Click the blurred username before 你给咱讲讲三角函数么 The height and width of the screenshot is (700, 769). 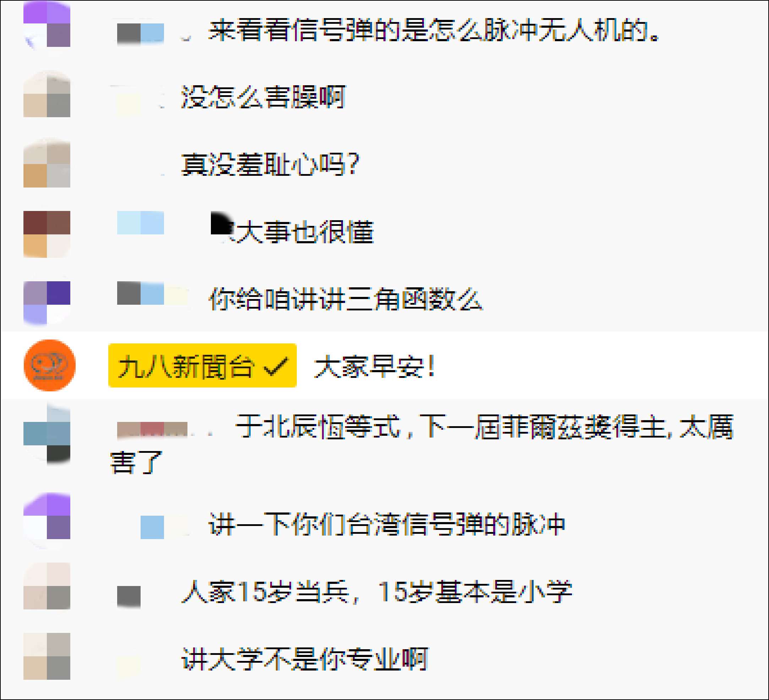tap(152, 293)
